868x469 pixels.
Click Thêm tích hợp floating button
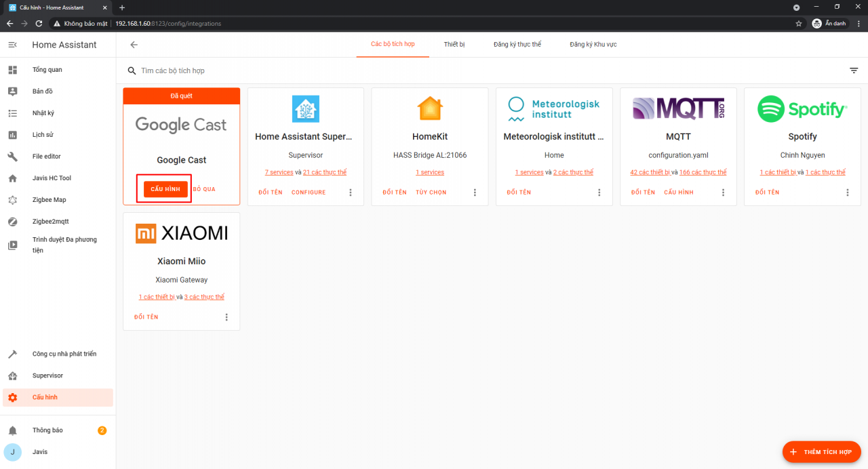pos(821,451)
